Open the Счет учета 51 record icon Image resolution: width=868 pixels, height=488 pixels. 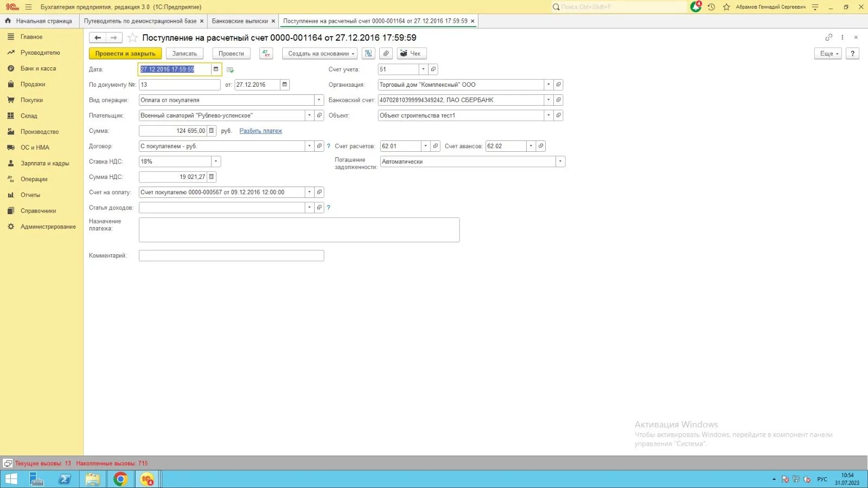(x=433, y=69)
